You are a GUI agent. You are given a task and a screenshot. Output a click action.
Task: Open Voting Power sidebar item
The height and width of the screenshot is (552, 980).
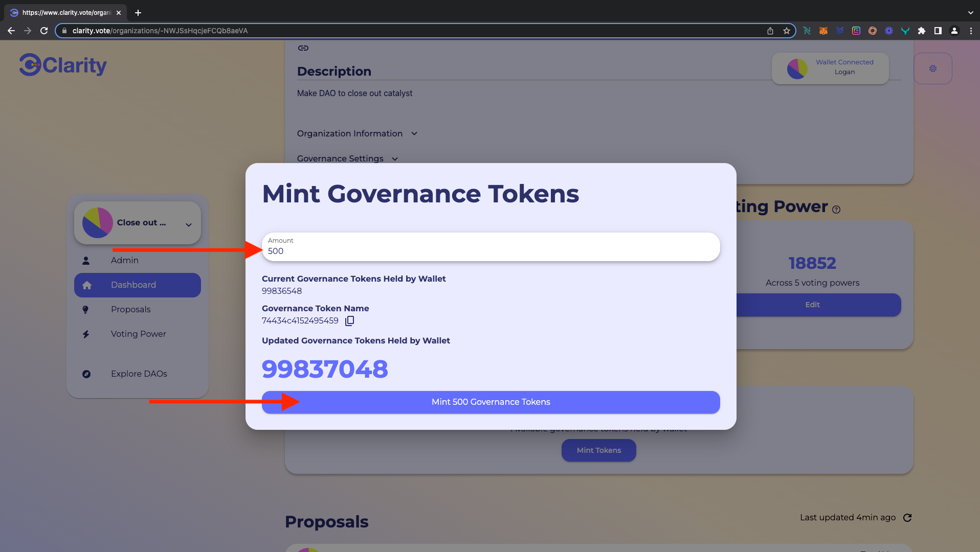(x=138, y=334)
